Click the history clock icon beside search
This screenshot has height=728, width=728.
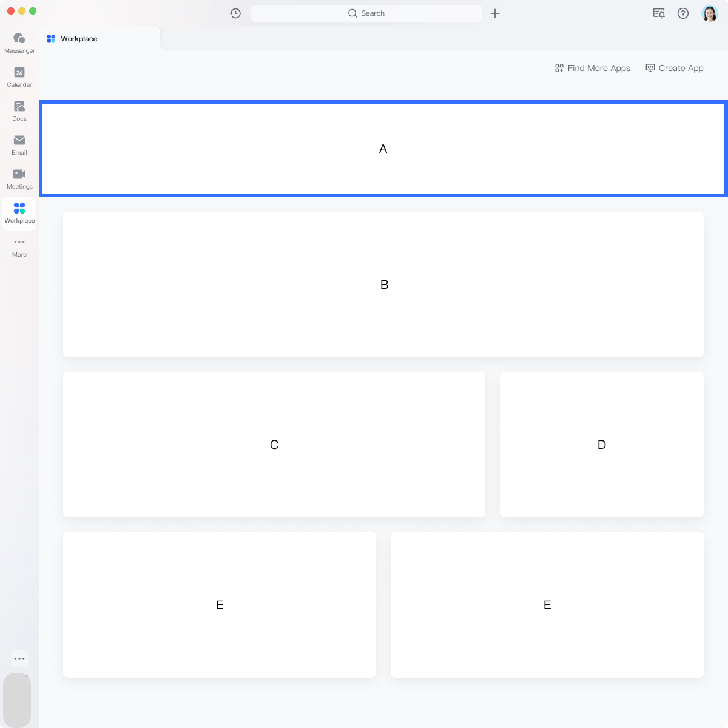(235, 13)
